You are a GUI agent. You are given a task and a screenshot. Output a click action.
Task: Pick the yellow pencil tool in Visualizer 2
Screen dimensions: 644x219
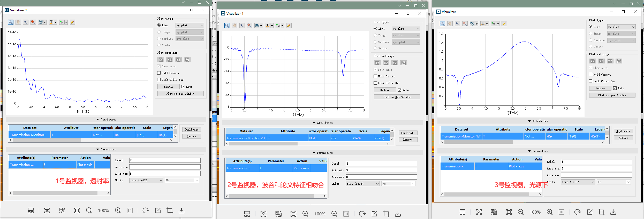[72, 22]
